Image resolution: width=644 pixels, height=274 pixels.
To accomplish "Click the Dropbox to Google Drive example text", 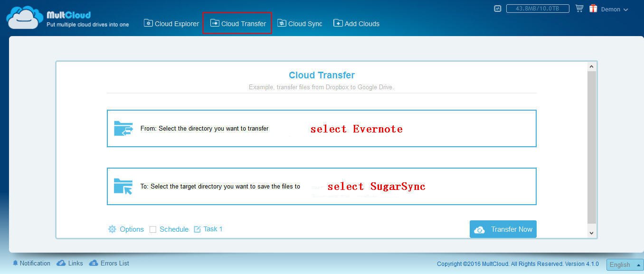I will [322, 87].
